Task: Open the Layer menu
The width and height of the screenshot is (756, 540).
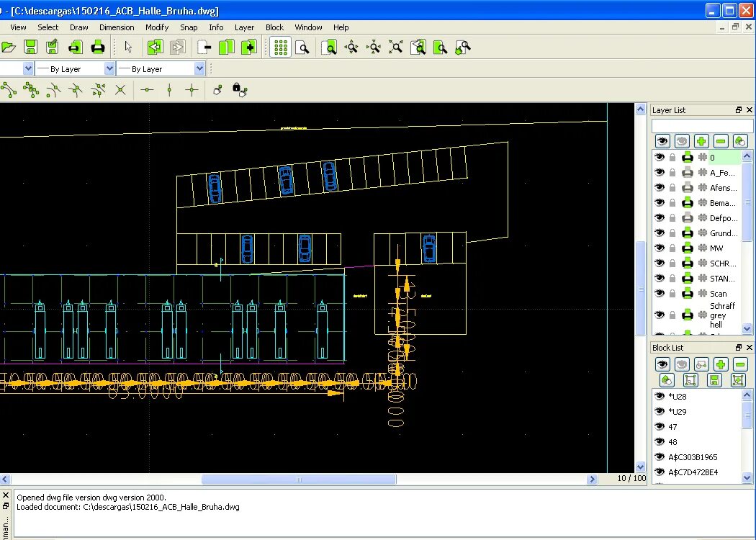Action: [x=245, y=27]
